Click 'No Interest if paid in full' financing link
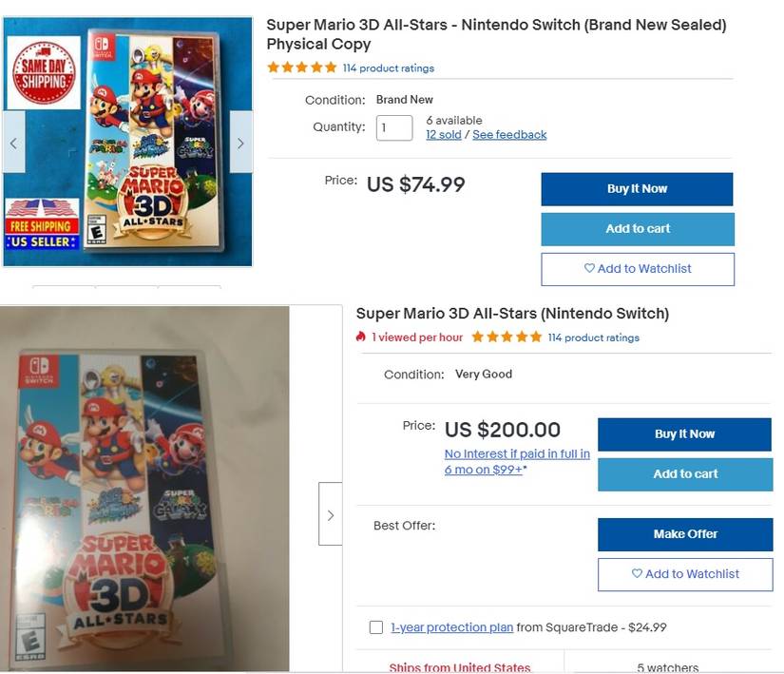Viewport: 784px width, 674px height. (x=517, y=454)
